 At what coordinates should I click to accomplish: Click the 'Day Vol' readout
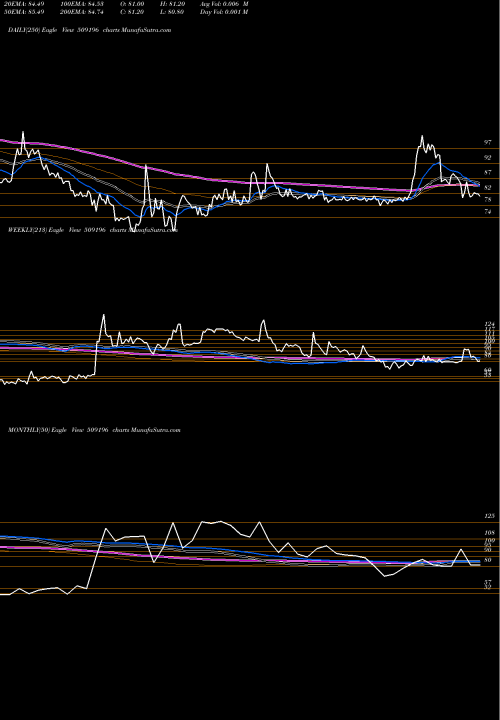point(225,12)
